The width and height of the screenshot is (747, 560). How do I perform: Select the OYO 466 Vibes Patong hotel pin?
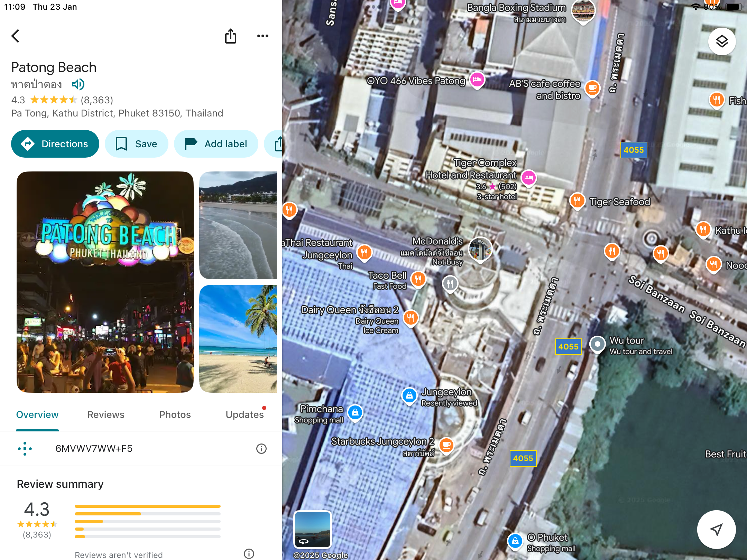point(477,80)
